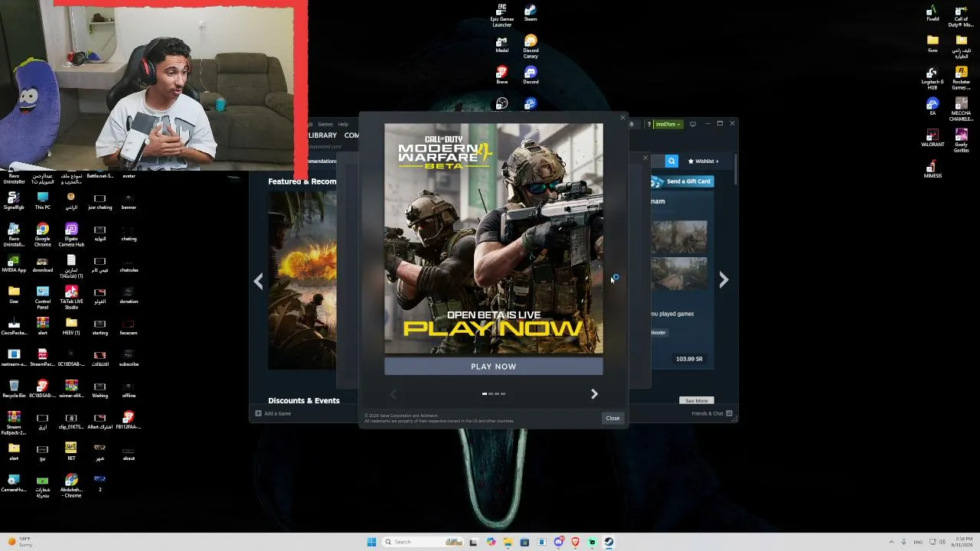980x551 pixels.
Task: Open the Google Chrome desktop shortcut
Action: pyautogui.click(x=42, y=234)
